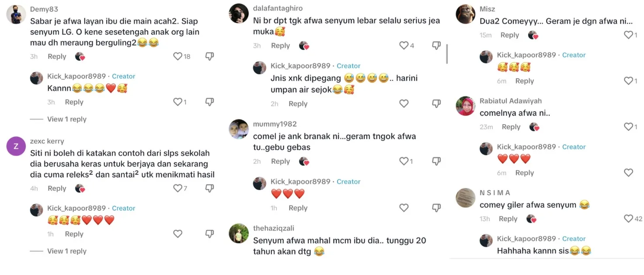Like N S I M A's comment
Screen dimensions: 644x275
pyautogui.click(x=628, y=219)
